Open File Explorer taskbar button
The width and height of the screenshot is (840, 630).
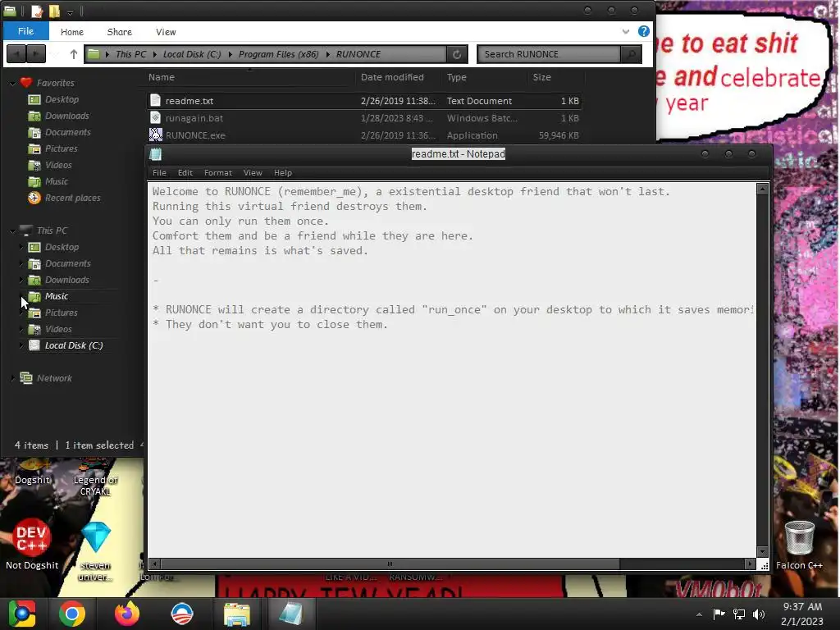(x=236, y=614)
